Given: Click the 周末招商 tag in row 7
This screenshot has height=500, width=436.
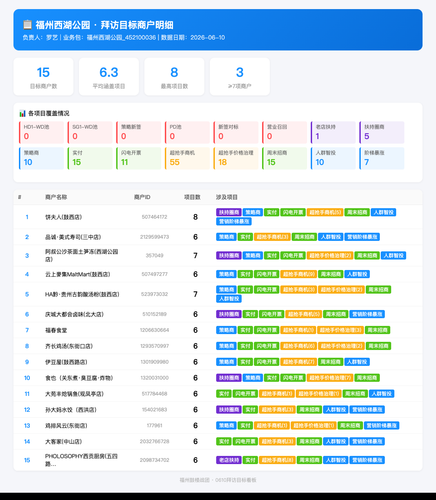Looking at the screenshot, I should click(378, 330).
